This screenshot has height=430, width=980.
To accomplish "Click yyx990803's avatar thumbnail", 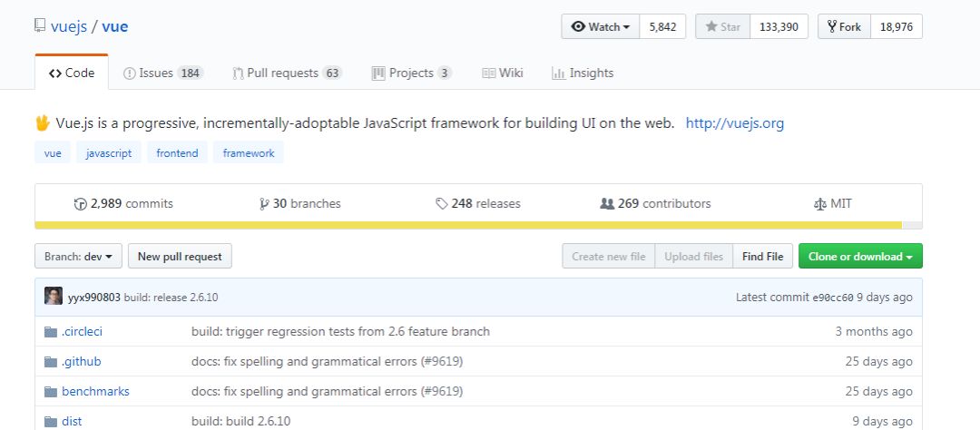I will click(x=54, y=297).
